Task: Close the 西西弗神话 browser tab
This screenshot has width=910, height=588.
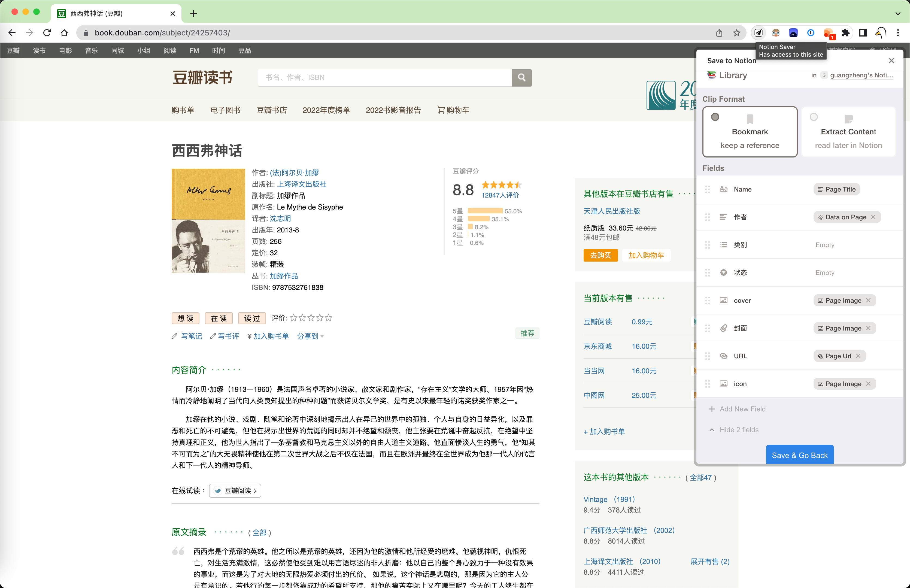Action: coord(172,14)
